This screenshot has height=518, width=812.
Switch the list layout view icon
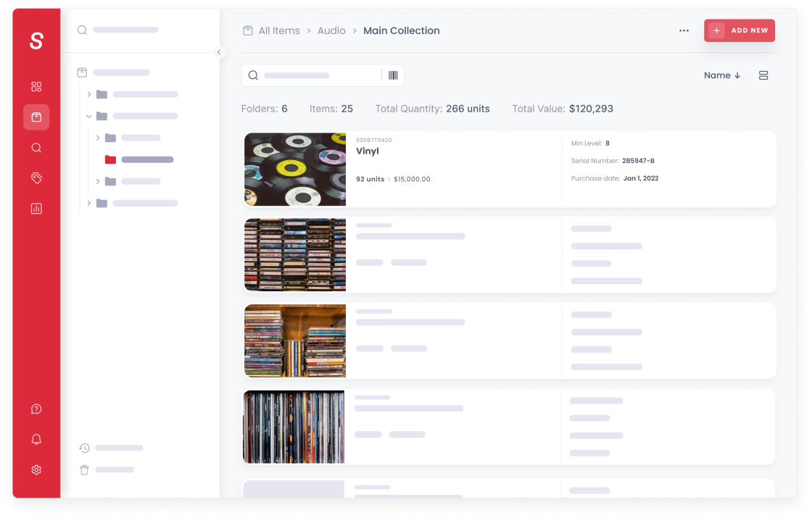point(763,75)
